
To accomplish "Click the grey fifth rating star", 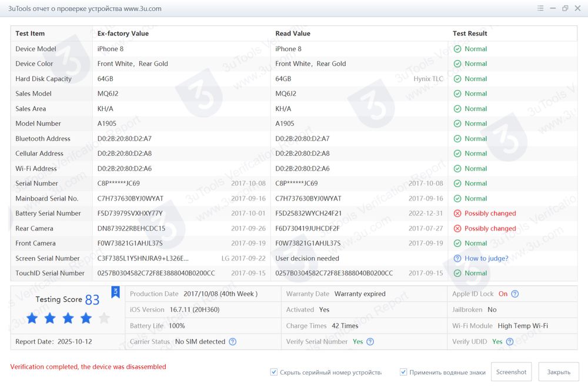I will (104, 318).
